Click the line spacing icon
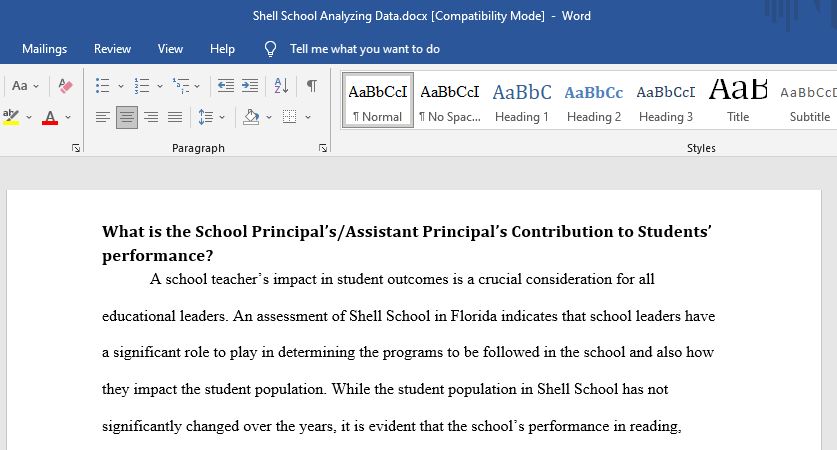 coord(206,117)
